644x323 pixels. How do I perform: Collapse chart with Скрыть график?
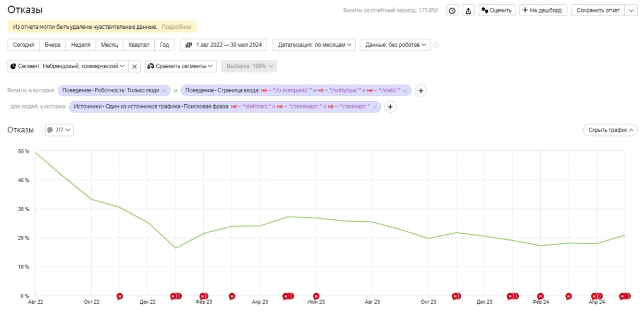click(x=610, y=130)
